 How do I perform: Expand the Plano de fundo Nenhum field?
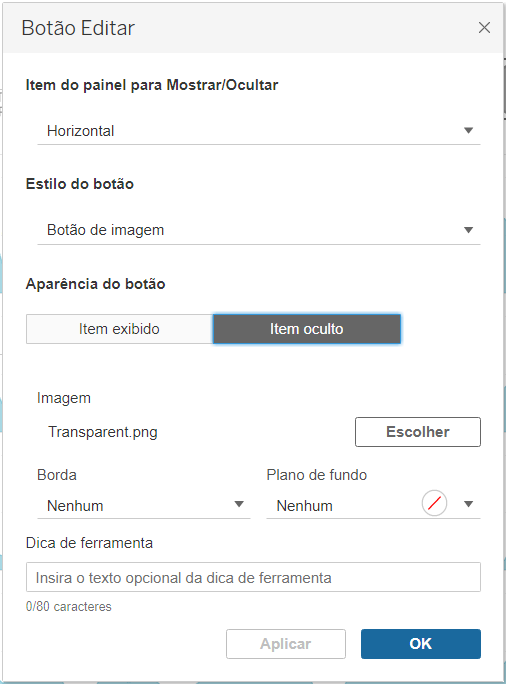373,506
